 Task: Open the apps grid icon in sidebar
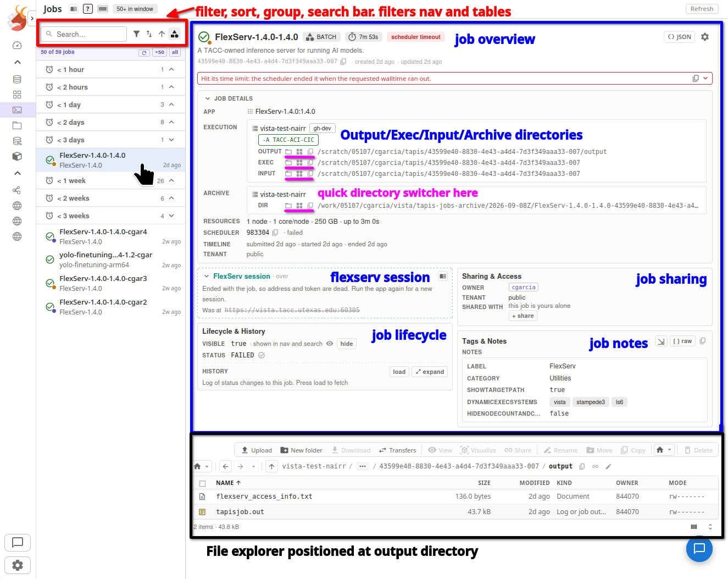[x=17, y=95]
